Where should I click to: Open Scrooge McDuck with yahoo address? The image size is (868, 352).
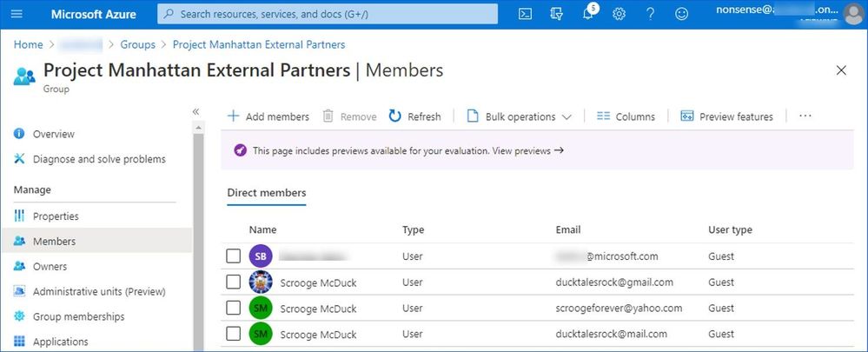[318, 309]
